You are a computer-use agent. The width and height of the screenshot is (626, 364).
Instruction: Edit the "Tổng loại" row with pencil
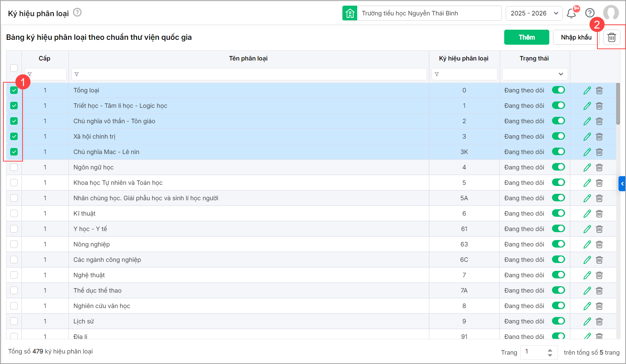pyautogui.click(x=587, y=91)
